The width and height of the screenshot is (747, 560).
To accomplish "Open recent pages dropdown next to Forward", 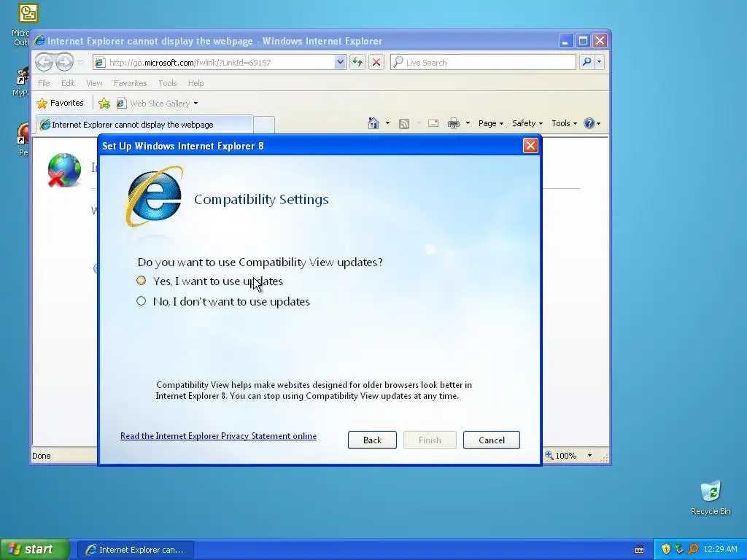I will coord(80,63).
